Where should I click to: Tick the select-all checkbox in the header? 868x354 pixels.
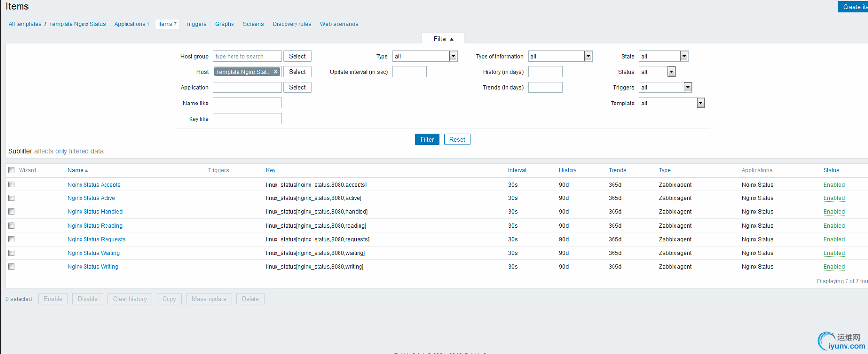[x=11, y=170]
